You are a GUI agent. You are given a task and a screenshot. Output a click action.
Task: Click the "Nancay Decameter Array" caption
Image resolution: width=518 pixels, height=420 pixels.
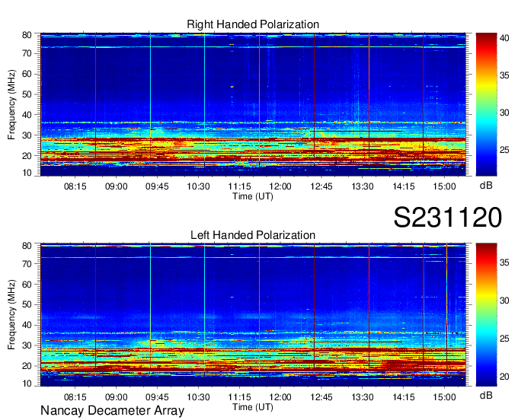tap(112, 411)
